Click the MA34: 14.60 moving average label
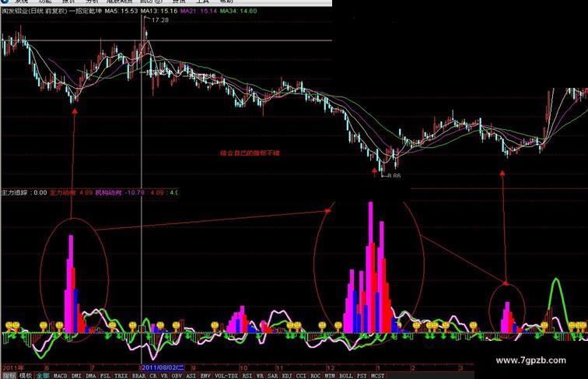The image size is (588, 379). click(239, 11)
